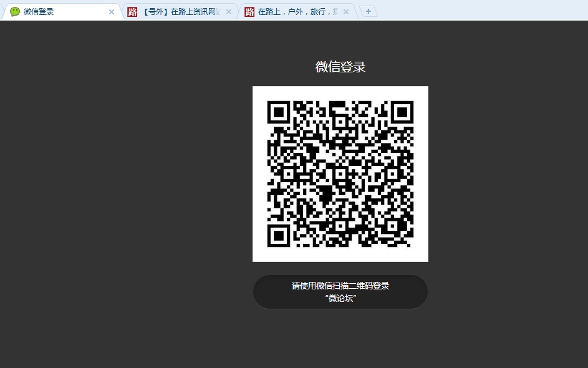
Task: Open a new browser tab
Action: point(369,12)
